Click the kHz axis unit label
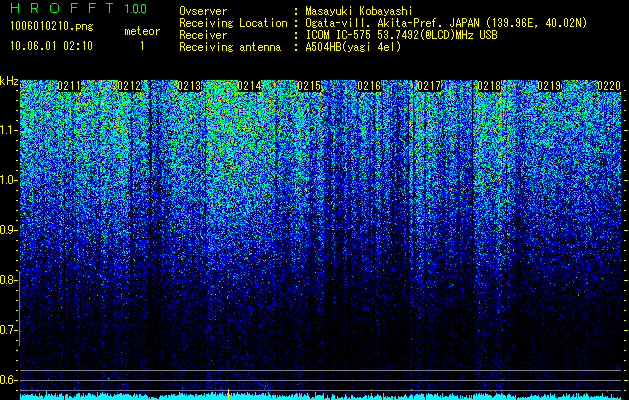The width and height of the screenshot is (629, 400). [9, 81]
